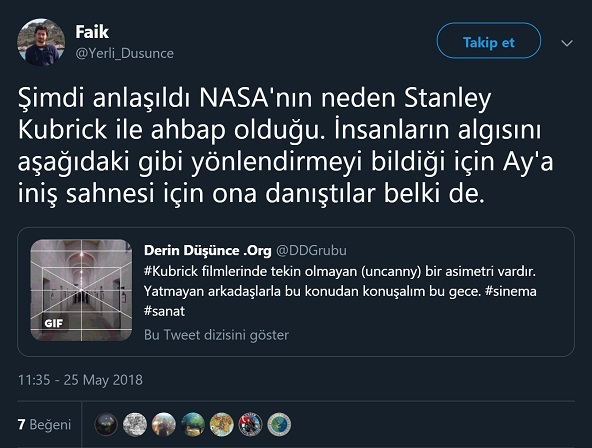Open the fifth liker avatar
The image size is (592, 448).
tap(222, 425)
